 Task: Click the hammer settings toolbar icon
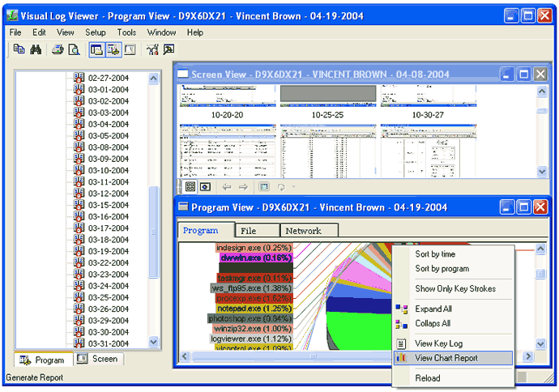click(x=169, y=49)
